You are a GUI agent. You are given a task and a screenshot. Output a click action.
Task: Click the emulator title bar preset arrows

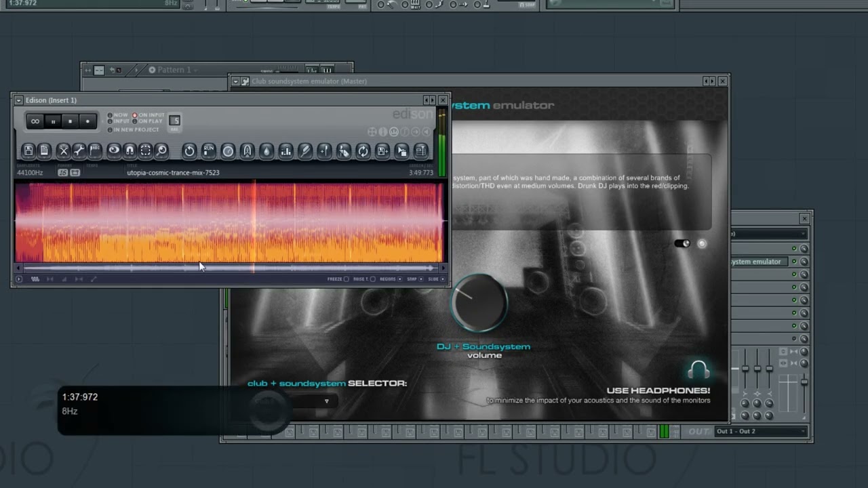click(709, 81)
